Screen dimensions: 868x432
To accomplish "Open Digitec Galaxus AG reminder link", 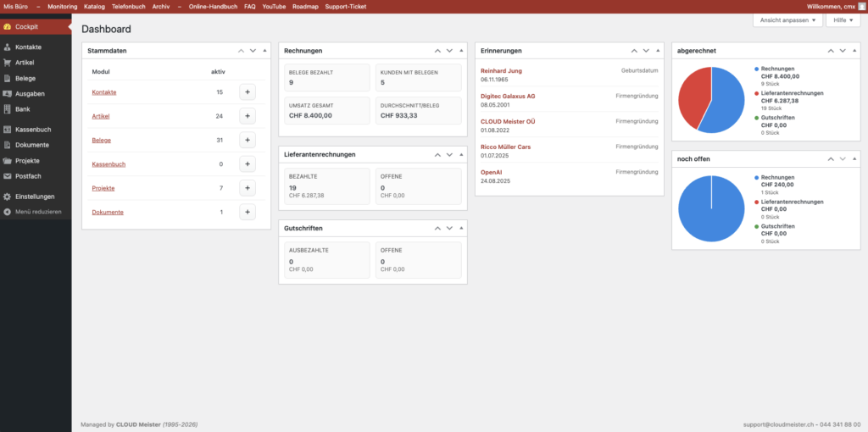I will [x=507, y=96].
